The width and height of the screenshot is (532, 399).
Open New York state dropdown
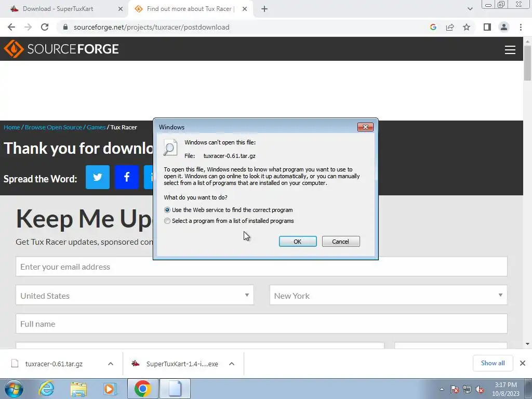tap(389, 295)
